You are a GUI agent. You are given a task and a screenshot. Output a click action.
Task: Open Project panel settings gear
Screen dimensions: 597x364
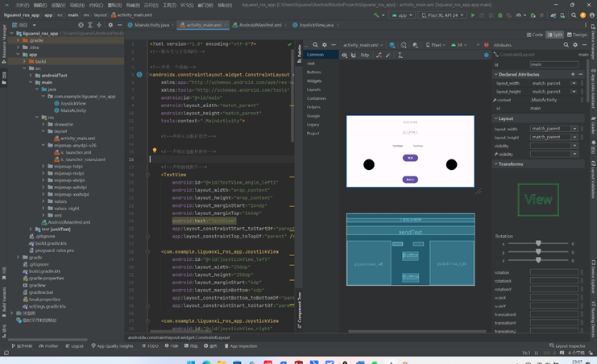click(x=110, y=25)
